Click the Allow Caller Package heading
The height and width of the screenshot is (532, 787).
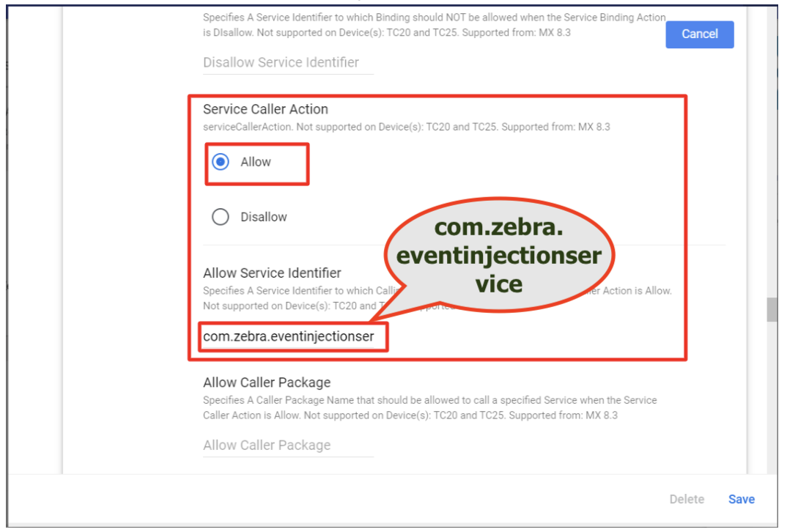[267, 383]
